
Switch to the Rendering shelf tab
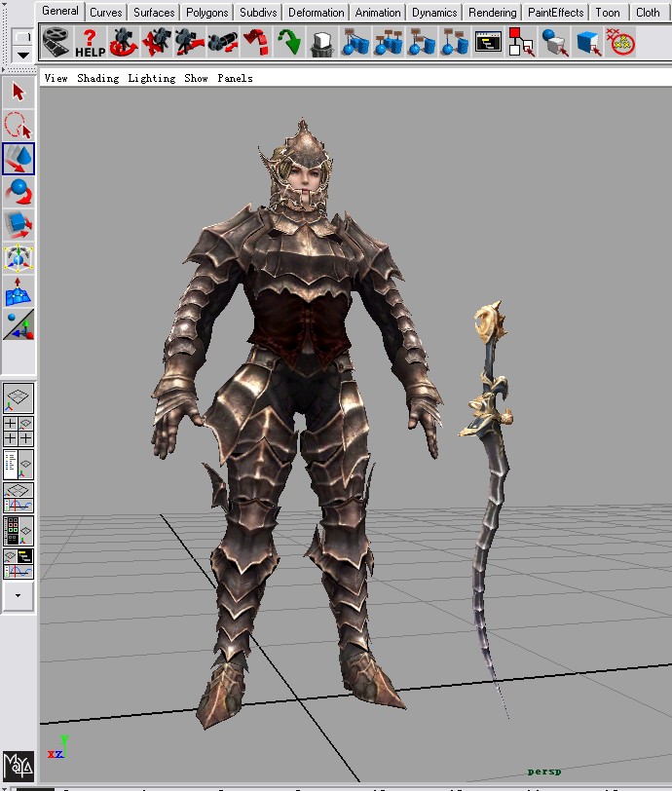pos(493,12)
